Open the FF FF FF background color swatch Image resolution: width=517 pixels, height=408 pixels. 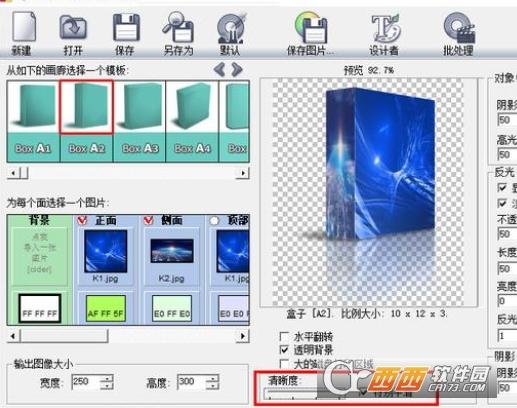tap(40, 309)
